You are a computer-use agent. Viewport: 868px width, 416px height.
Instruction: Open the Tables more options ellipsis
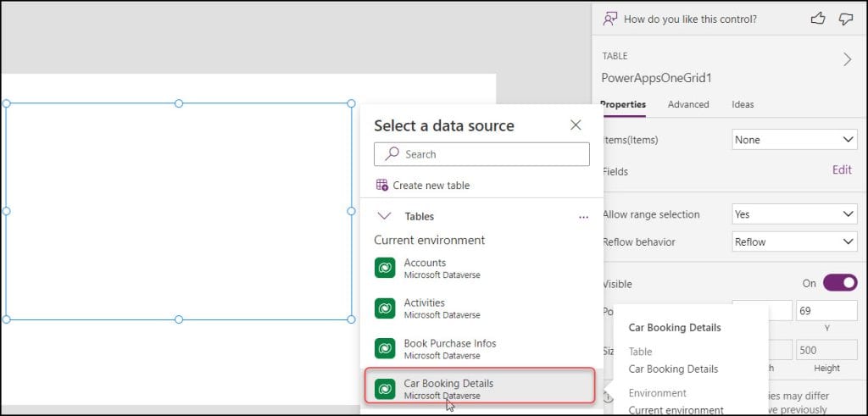tap(583, 217)
